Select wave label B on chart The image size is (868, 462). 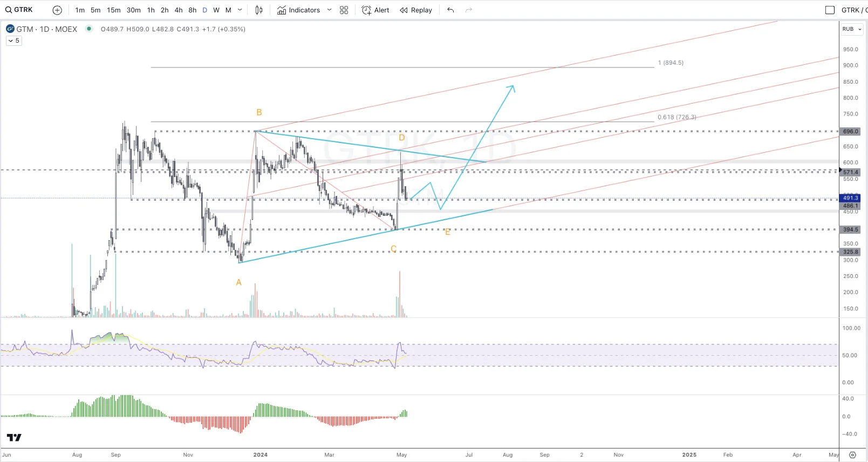click(x=259, y=112)
